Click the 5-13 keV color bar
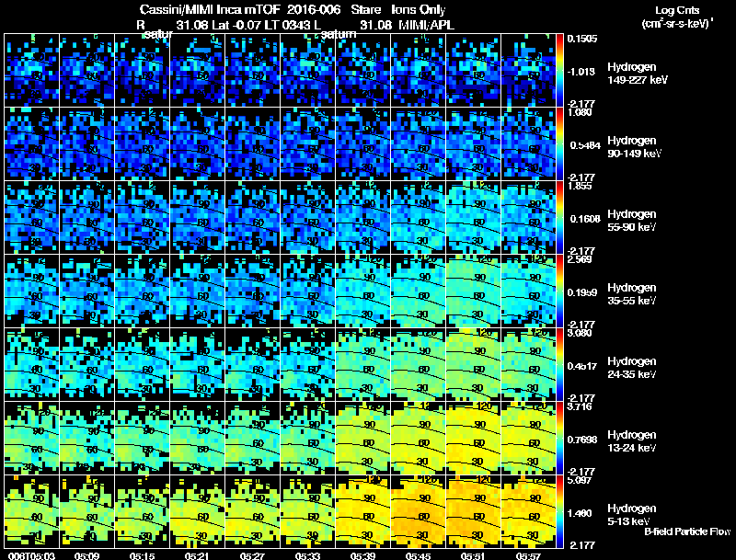 point(559,512)
